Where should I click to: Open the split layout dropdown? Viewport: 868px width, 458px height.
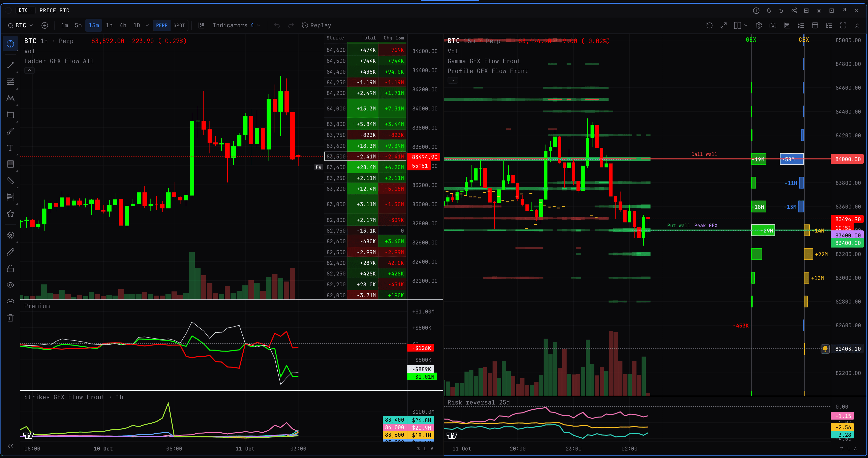pyautogui.click(x=741, y=25)
